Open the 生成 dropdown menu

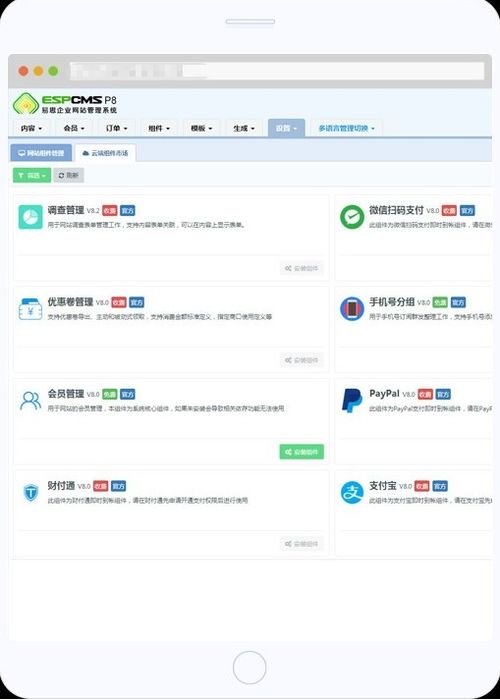[244, 128]
